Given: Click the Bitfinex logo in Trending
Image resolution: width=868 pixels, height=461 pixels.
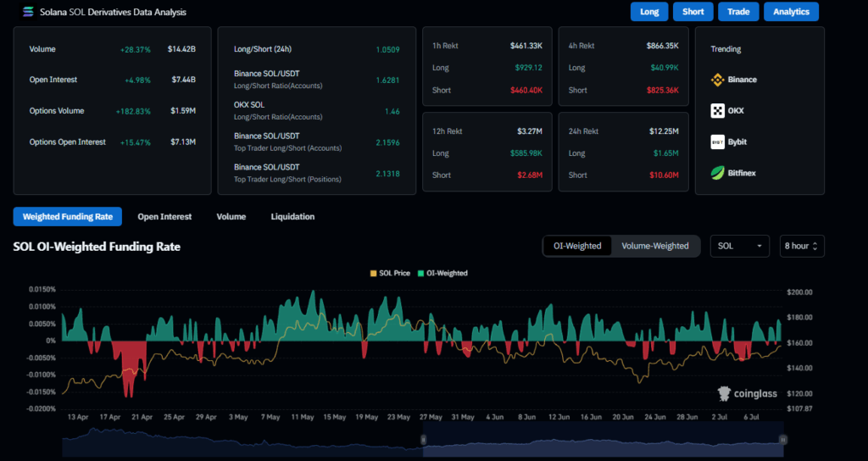Looking at the screenshot, I should (717, 173).
